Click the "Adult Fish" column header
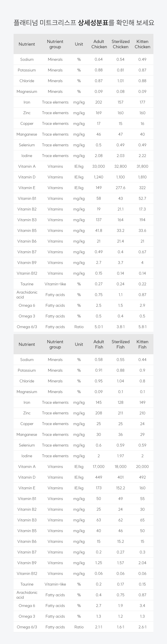 pyautogui.click(x=99, y=344)
